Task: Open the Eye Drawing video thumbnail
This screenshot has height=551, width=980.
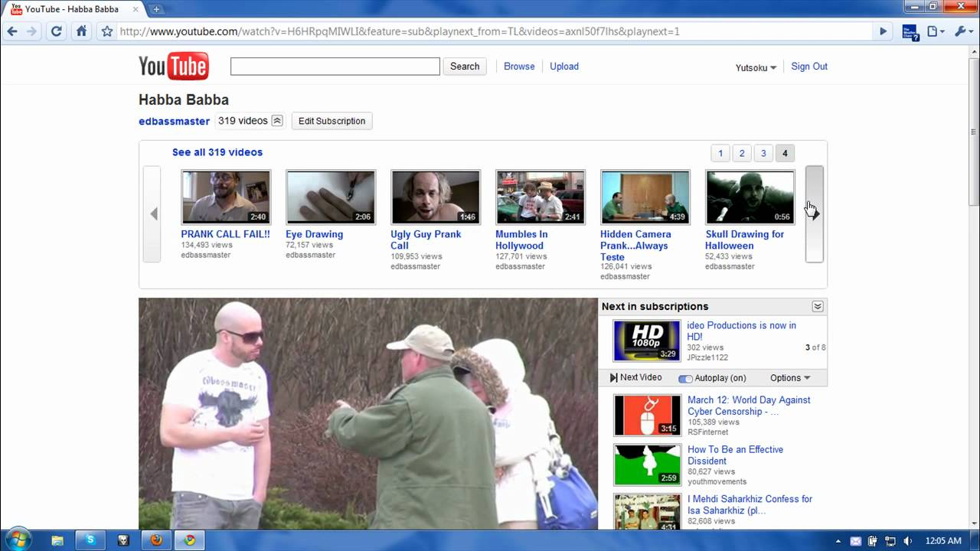Action: point(330,196)
